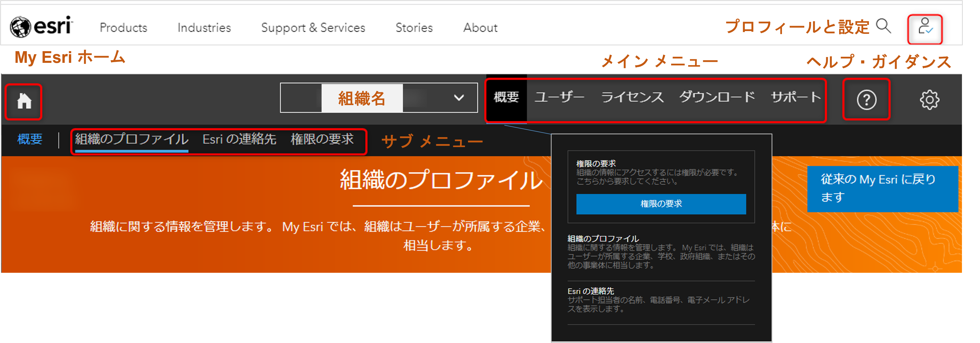Switch to 組織のプロファイル submenu tab

click(131, 139)
